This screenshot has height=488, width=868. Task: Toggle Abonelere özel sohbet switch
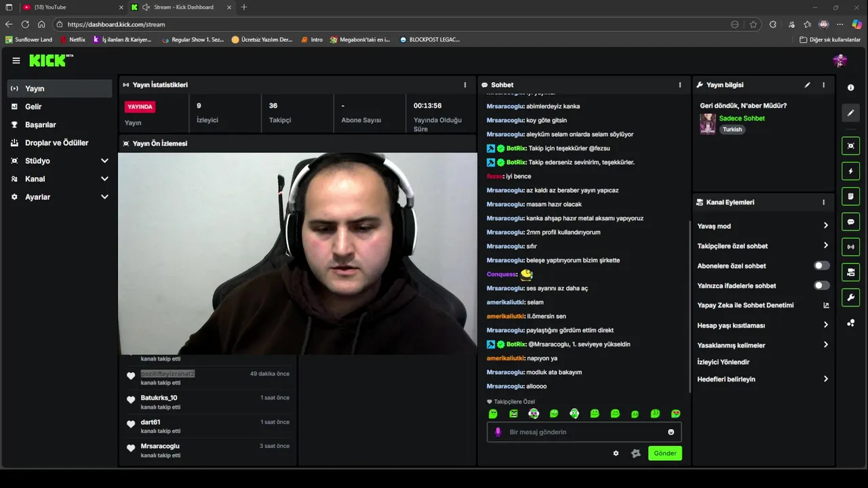tap(821, 266)
